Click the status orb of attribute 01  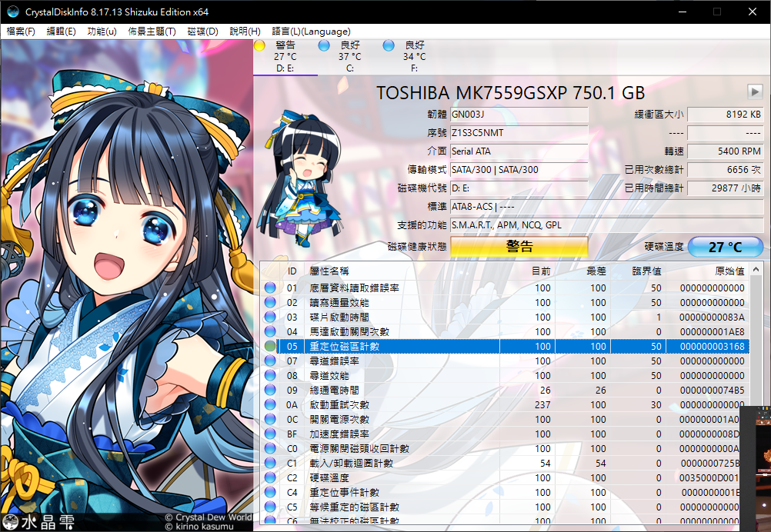click(270, 288)
